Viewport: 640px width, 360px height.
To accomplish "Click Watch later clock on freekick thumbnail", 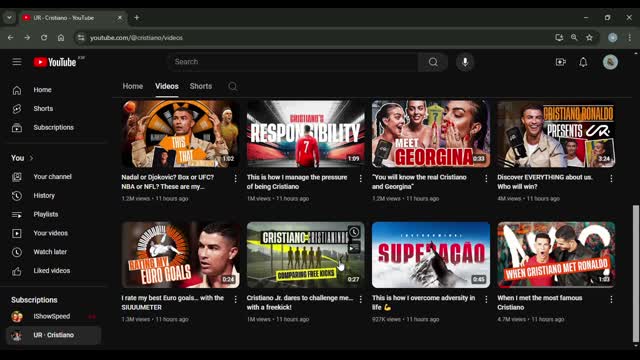I will (354, 232).
